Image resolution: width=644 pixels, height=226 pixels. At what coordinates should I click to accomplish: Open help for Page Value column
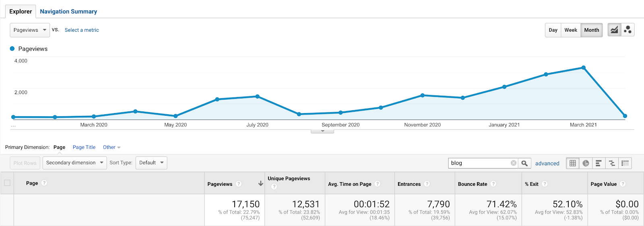[623, 184]
